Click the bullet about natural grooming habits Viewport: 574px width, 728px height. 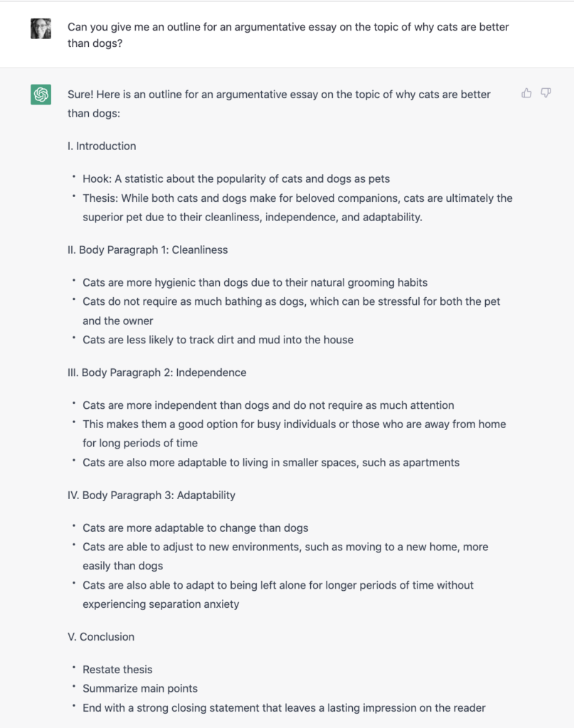(x=255, y=282)
